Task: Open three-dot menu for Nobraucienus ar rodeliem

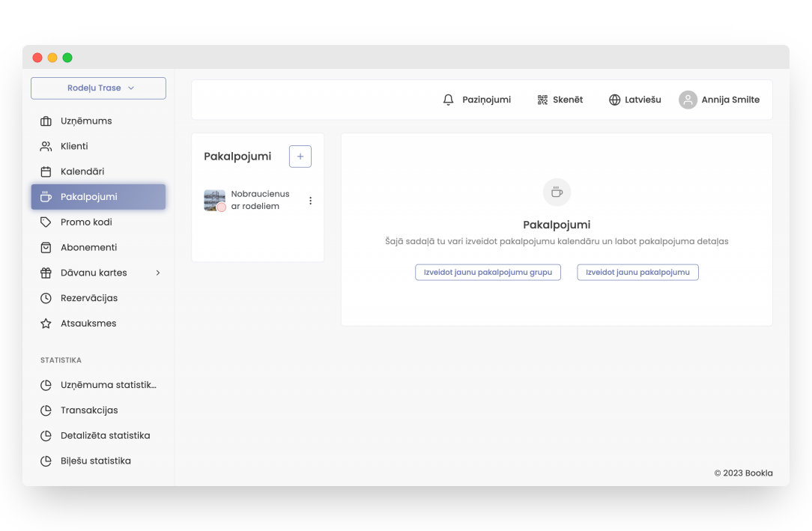Action: (x=310, y=201)
